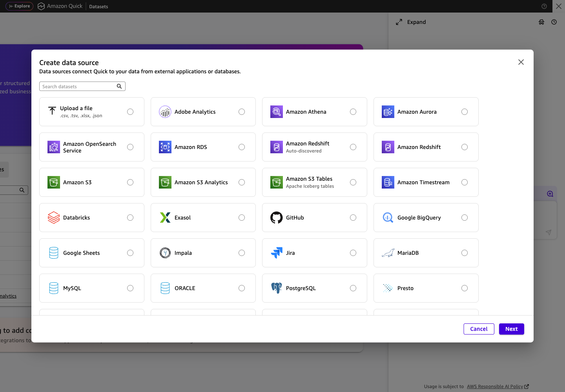The image size is (565, 392).
Task: Select the Google BigQuery radio button
Action: click(465, 218)
